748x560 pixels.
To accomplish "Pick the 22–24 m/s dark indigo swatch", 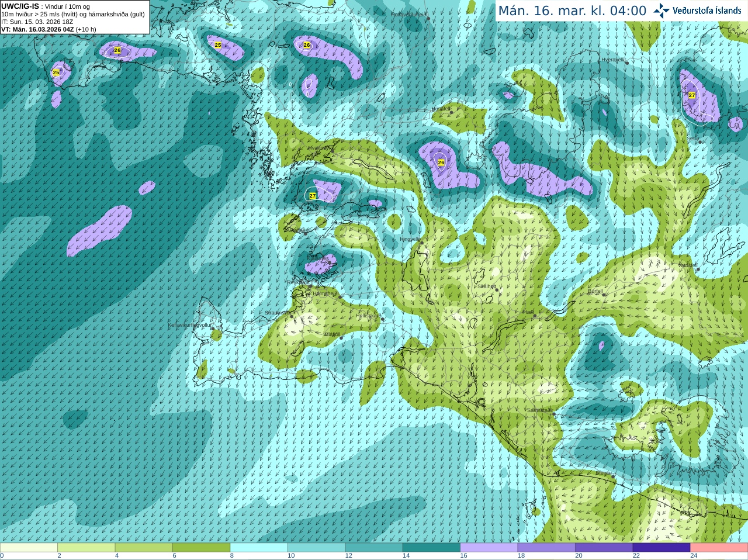I will coord(662,548).
